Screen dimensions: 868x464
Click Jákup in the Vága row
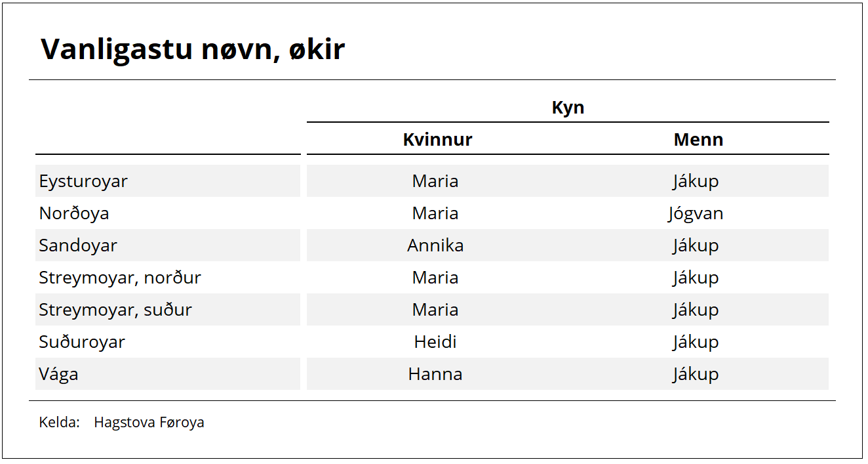click(696, 374)
